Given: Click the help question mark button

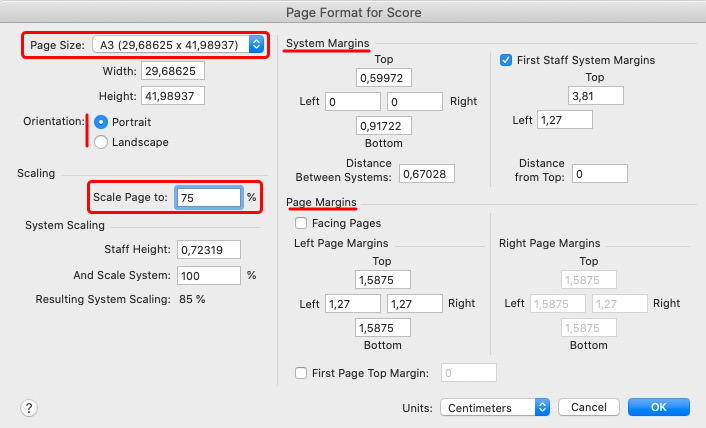Looking at the screenshot, I should (x=29, y=408).
